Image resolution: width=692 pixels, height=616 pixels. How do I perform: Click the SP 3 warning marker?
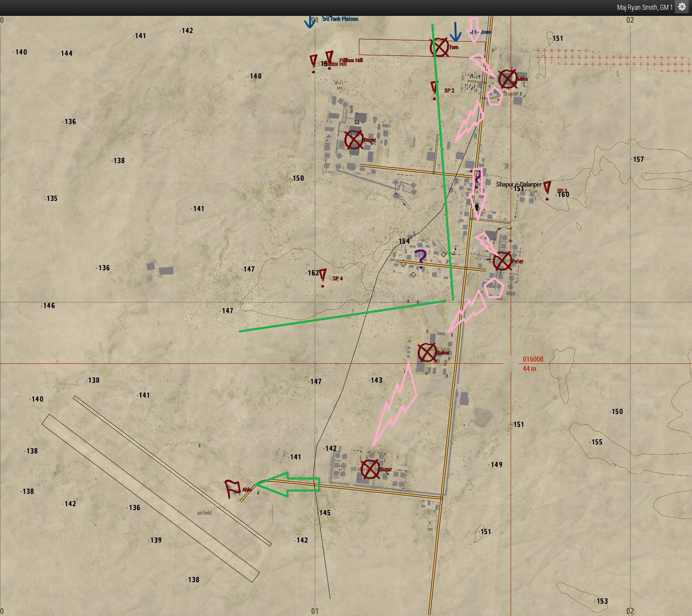point(547,189)
